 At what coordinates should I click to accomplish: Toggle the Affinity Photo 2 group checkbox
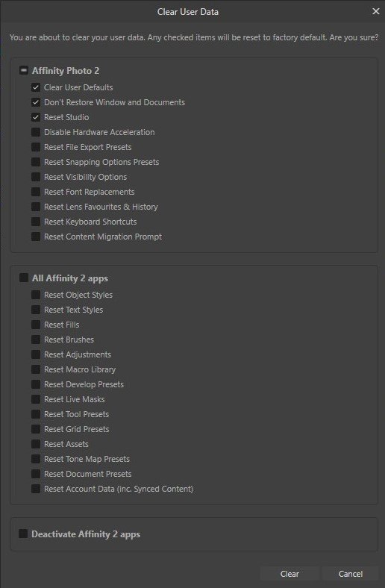[x=24, y=70]
